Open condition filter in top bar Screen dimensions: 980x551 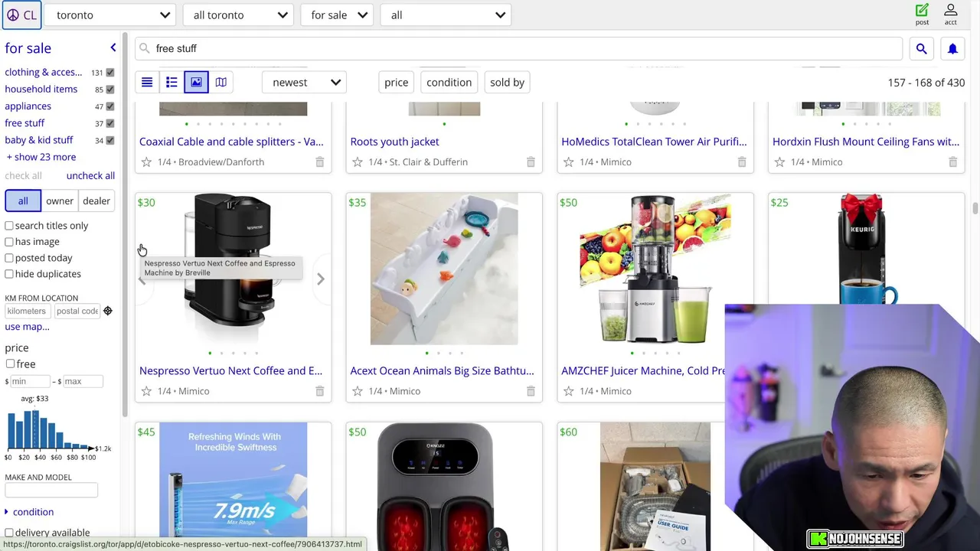[x=449, y=82]
